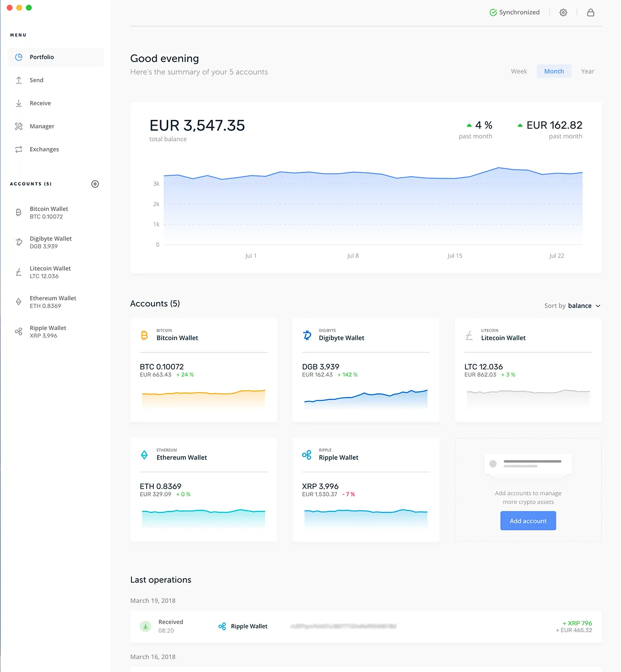The height and width of the screenshot is (672, 621).
Task: Click Ethereum diamond icon on Ethereum card
Action: click(x=144, y=455)
